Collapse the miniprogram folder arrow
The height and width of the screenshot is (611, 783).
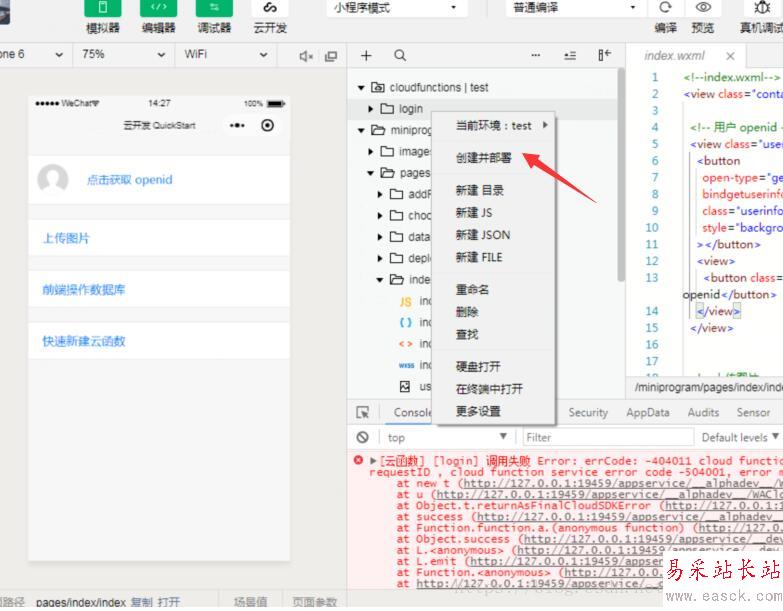(x=361, y=130)
